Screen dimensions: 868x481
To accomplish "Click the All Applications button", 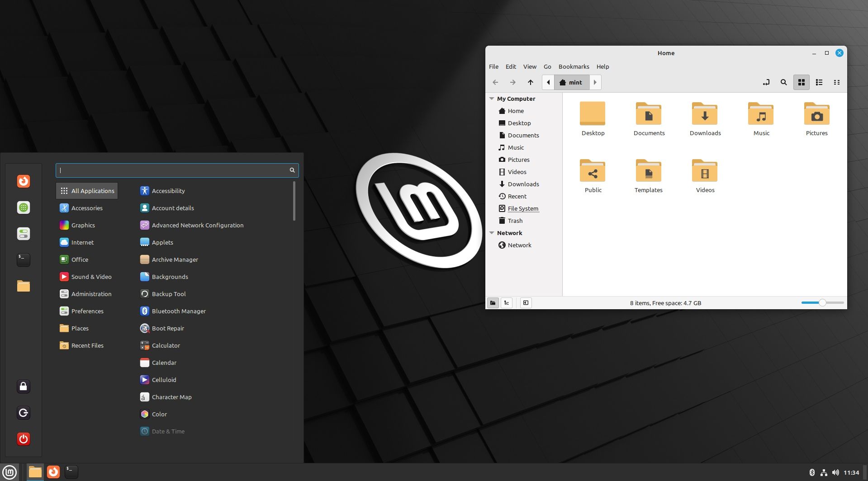I will [x=87, y=190].
